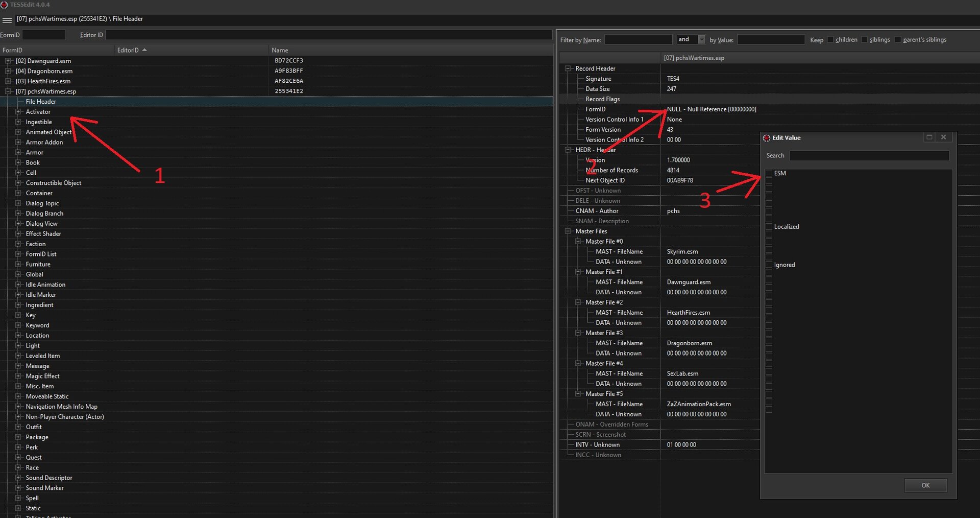Sort by the Name column header

pos(411,50)
